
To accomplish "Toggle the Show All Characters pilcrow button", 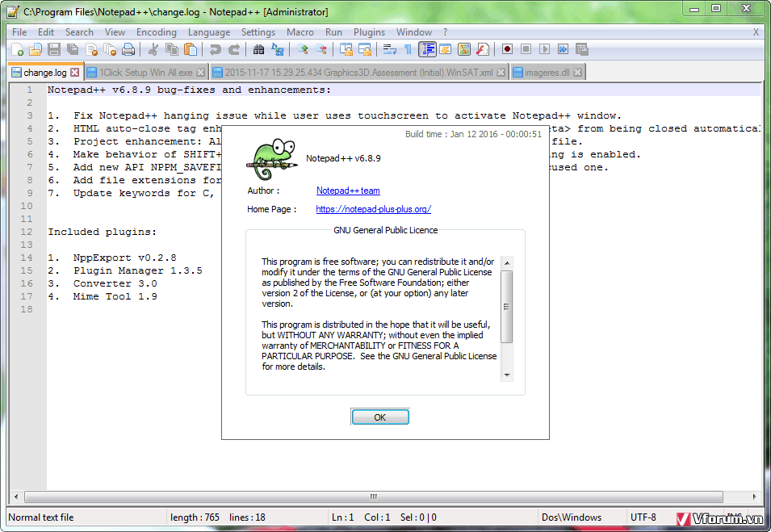I will pos(408,49).
